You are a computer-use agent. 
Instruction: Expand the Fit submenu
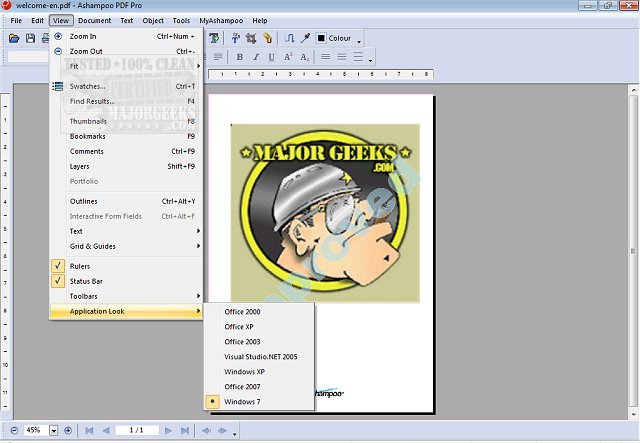[x=127, y=66]
